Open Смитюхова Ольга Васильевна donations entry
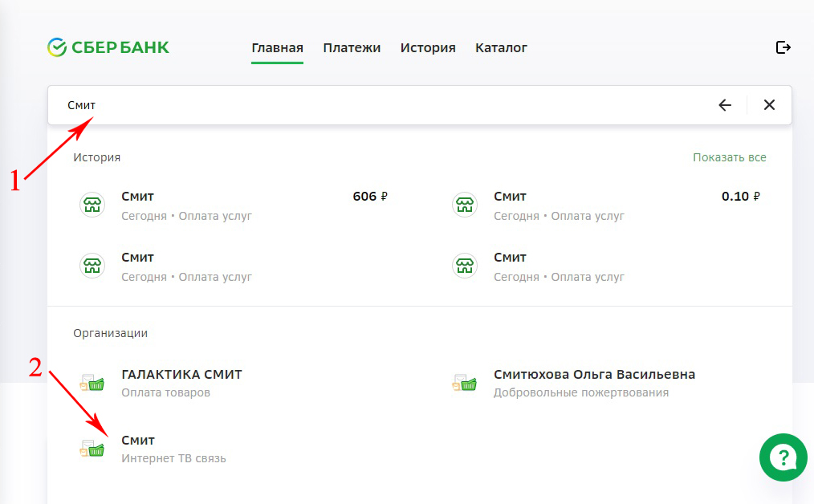The height and width of the screenshot is (504, 814). point(594,382)
